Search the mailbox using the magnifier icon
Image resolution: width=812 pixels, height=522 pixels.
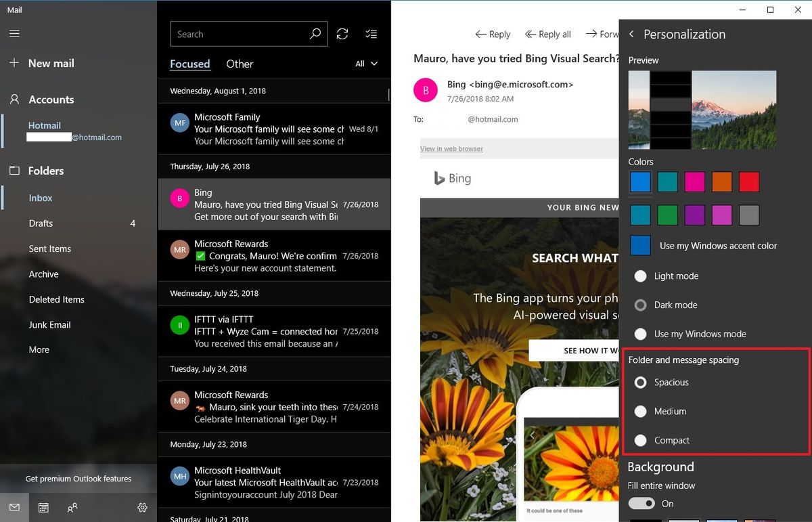coord(315,33)
